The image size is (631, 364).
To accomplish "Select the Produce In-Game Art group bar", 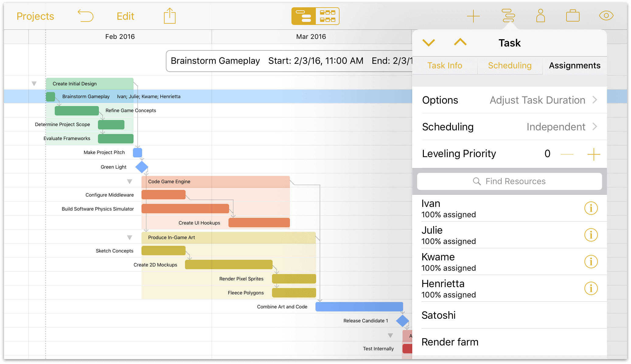I will (228, 237).
